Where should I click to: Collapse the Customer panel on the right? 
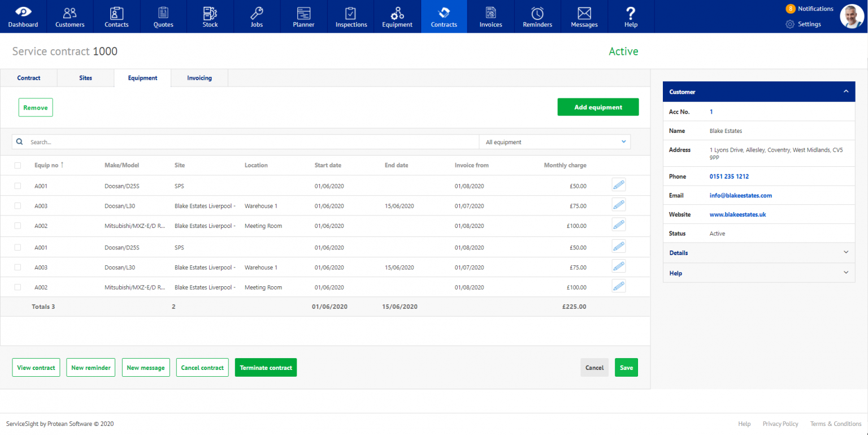[x=846, y=91]
